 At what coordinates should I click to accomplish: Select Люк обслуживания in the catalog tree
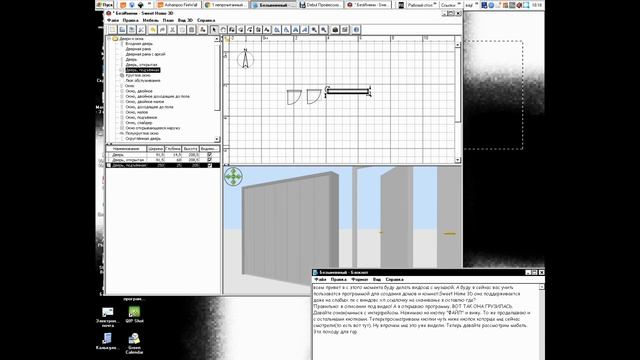coord(143,81)
